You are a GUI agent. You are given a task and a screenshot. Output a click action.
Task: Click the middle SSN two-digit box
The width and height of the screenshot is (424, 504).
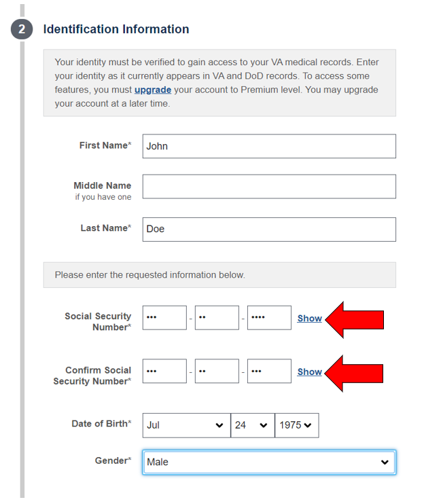[x=217, y=318]
